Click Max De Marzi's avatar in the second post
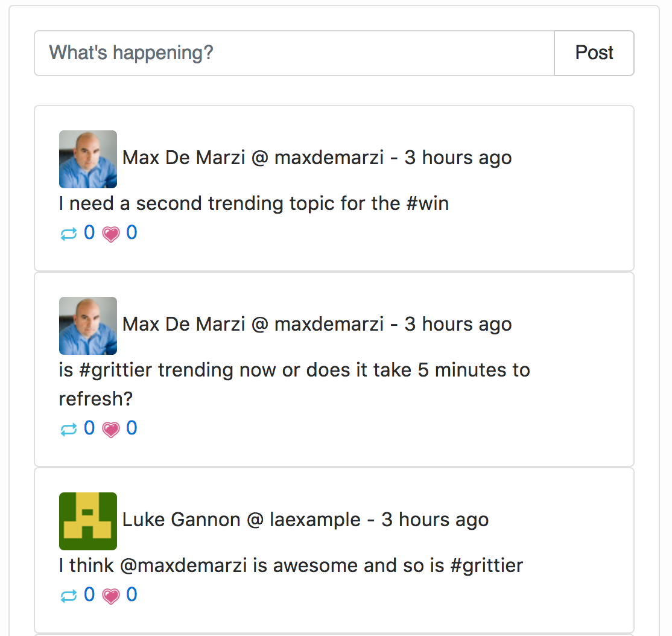Screen dimensions: 672x636 coord(88,326)
